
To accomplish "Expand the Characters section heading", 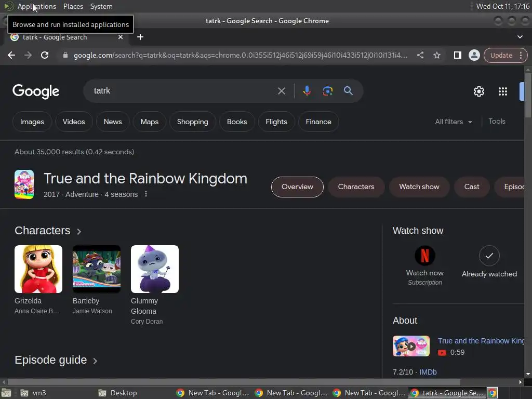I will [x=48, y=231].
